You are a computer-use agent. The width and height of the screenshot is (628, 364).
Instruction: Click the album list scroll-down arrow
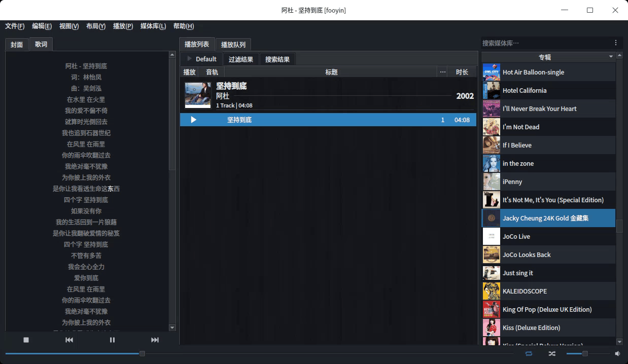pyautogui.click(x=619, y=342)
